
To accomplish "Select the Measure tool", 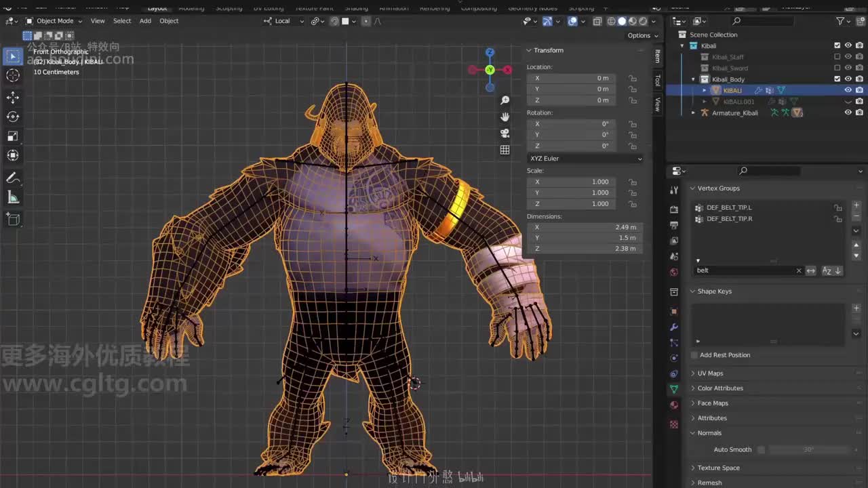I will tap(13, 198).
